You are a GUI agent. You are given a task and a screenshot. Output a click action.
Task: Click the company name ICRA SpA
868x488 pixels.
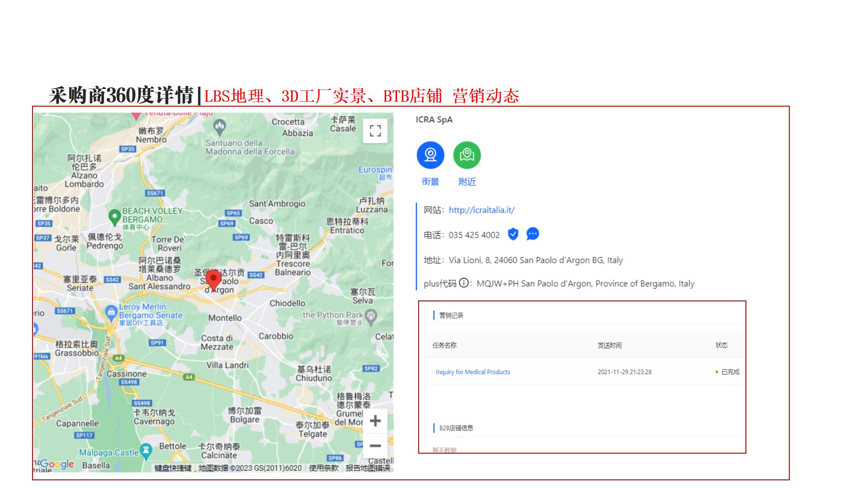click(434, 120)
